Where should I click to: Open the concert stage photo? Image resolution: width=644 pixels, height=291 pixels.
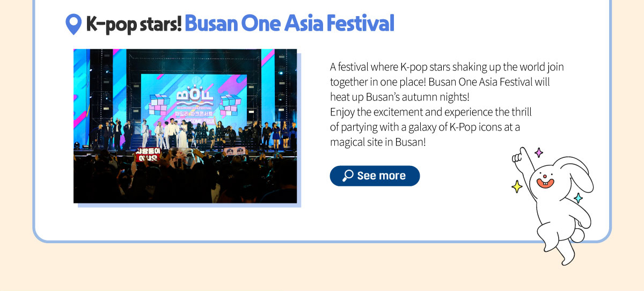coord(185,126)
